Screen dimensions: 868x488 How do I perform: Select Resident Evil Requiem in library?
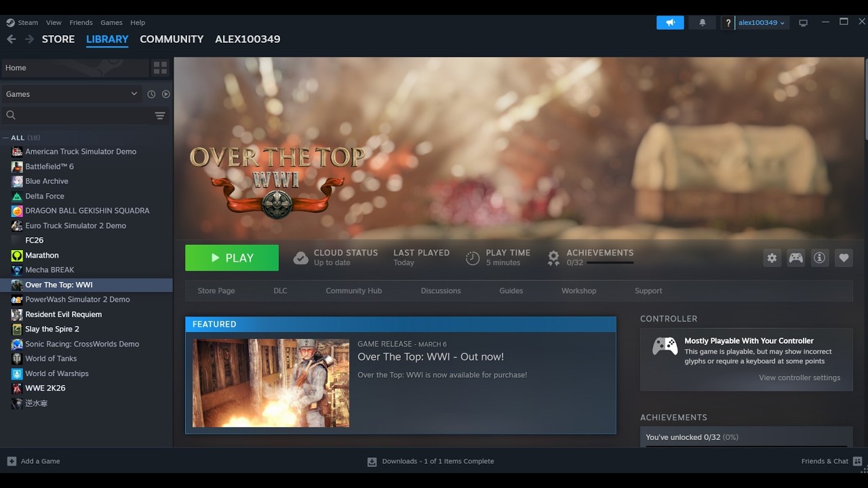tap(63, 314)
